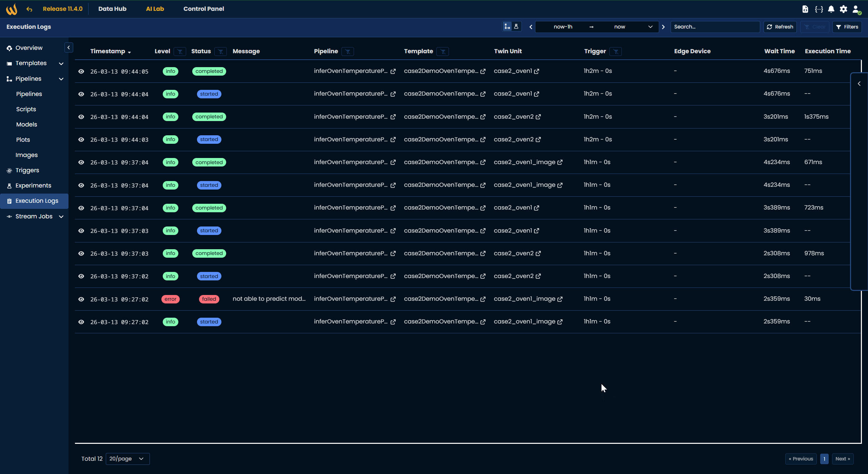Open Triggers in the sidebar
Screen dimensions: 868x474
[27, 170]
